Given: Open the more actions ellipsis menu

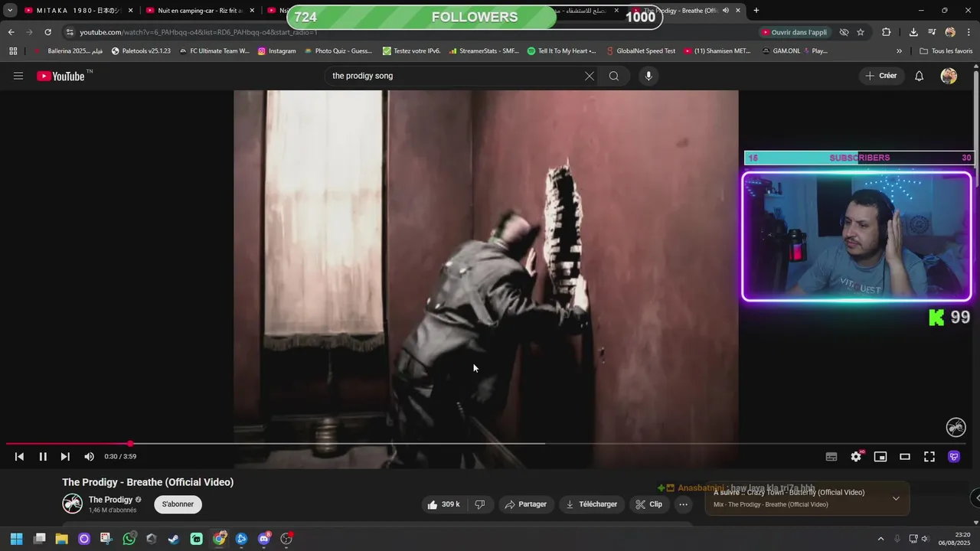Looking at the screenshot, I should (x=684, y=504).
